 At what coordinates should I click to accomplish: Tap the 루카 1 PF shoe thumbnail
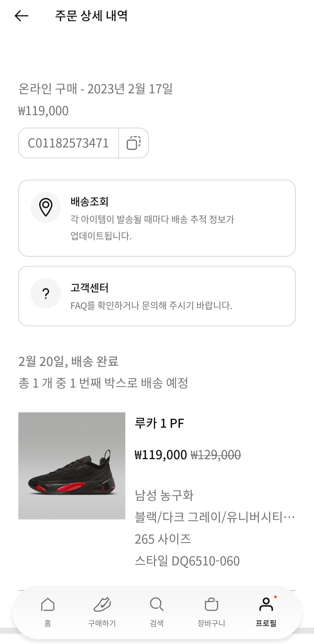[x=72, y=466]
